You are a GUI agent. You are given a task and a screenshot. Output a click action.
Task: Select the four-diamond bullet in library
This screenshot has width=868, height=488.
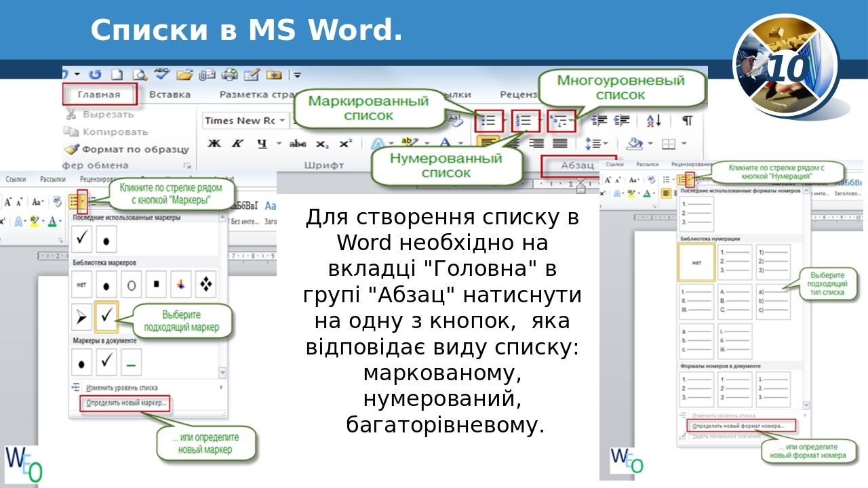pyautogui.click(x=205, y=285)
